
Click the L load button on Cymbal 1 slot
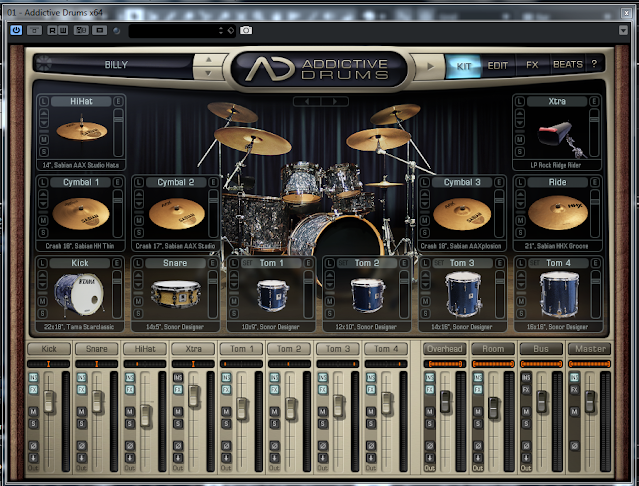pyautogui.click(x=43, y=182)
